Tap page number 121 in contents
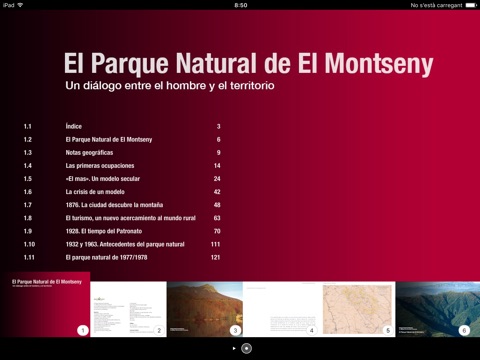This screenshot has height=360, width=480. (215, 257)
